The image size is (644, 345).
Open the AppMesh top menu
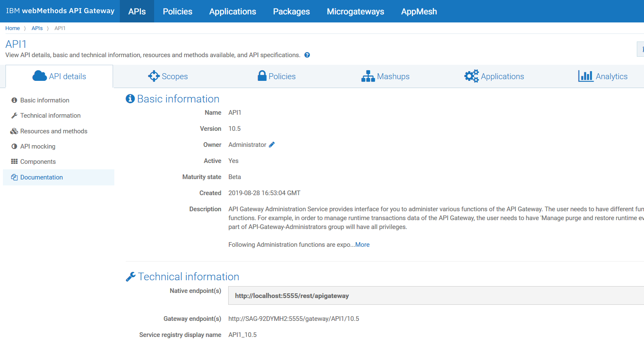(x=419, y=11)
